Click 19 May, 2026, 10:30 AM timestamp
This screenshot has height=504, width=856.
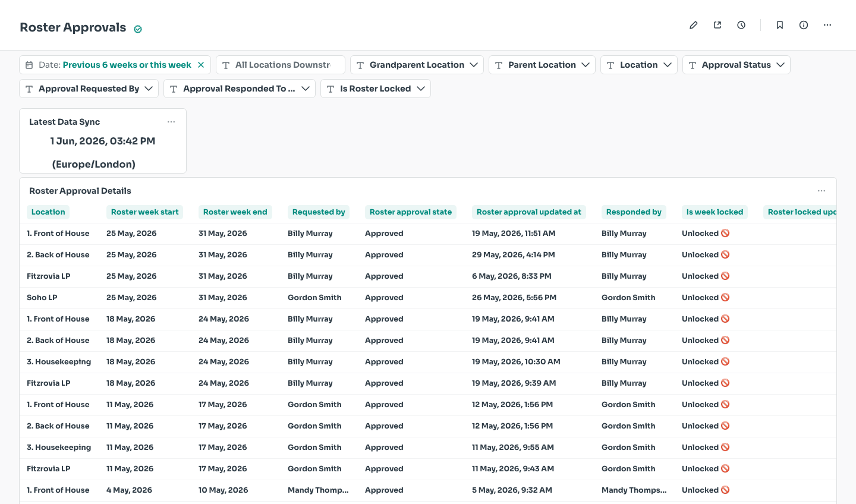pyautogui.click(x=516, y=361)
